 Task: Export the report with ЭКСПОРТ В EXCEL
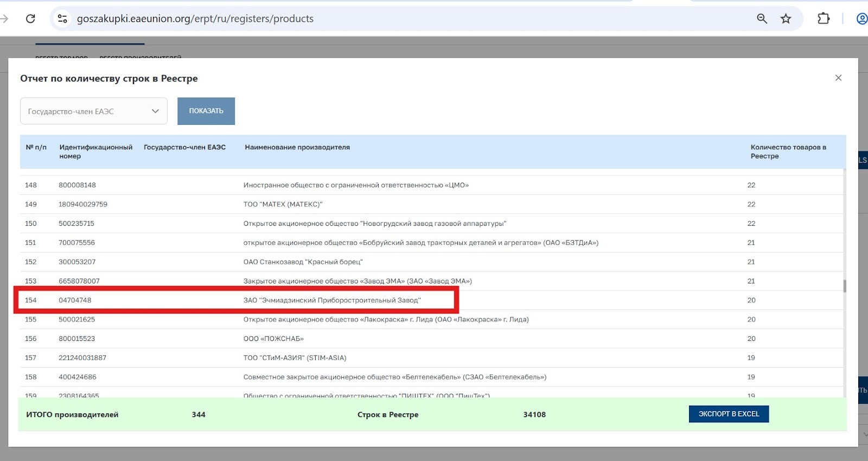click(x=729, y=414)
